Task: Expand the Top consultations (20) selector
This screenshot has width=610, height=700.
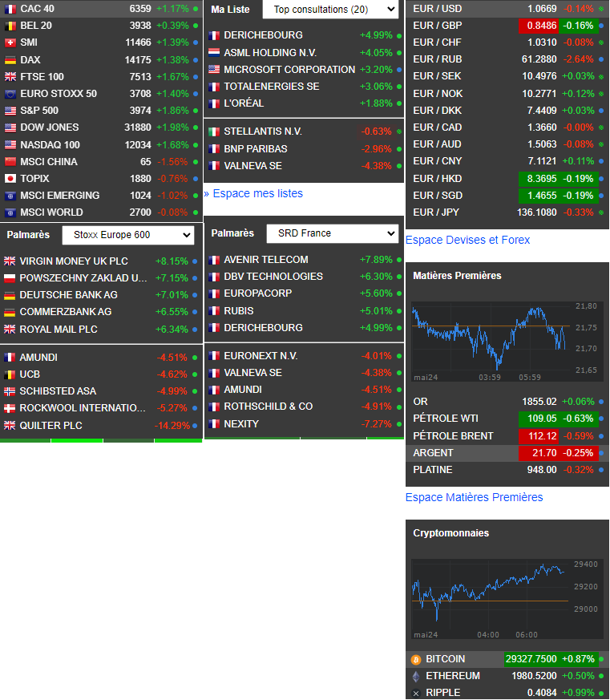Action: tap(330, 10)
